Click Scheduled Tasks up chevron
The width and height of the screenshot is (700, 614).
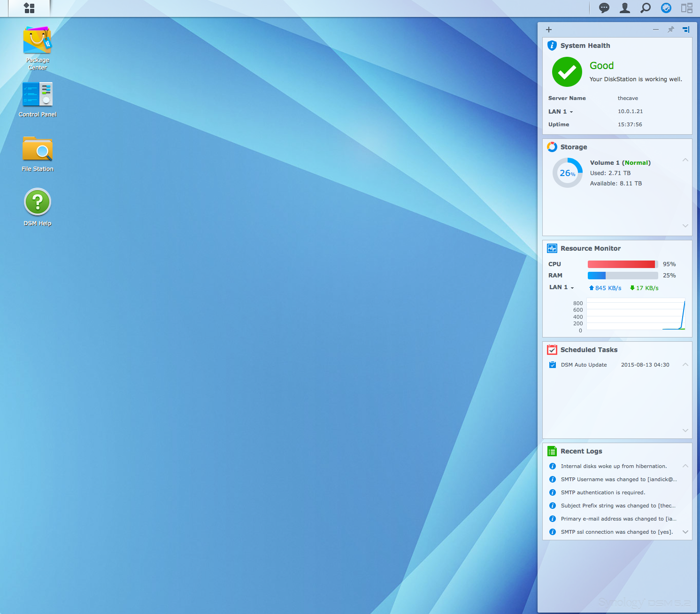(x=685, y=364)
